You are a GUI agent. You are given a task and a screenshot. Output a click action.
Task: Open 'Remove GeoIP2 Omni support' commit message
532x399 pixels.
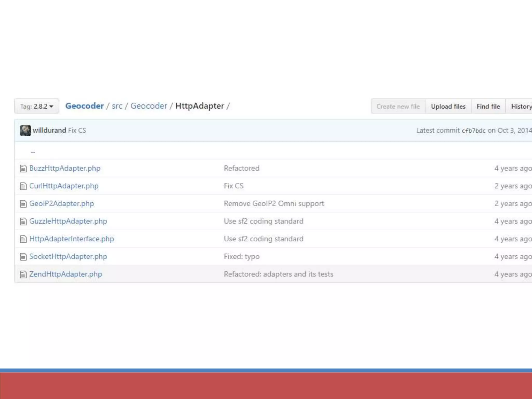point(274,203)
